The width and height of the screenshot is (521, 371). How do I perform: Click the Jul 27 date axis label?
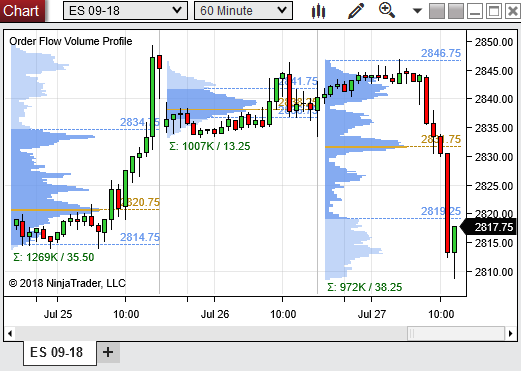(x=372, y=314)
